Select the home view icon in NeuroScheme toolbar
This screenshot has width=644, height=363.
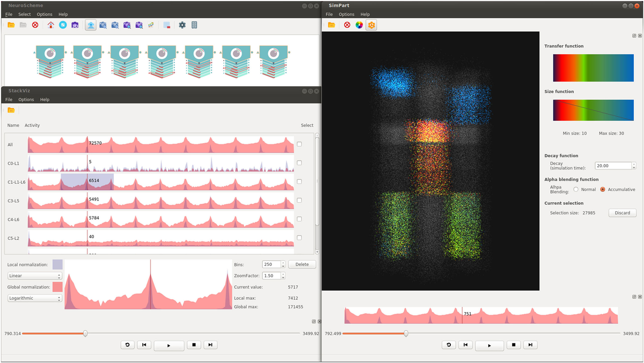[50, 25]
